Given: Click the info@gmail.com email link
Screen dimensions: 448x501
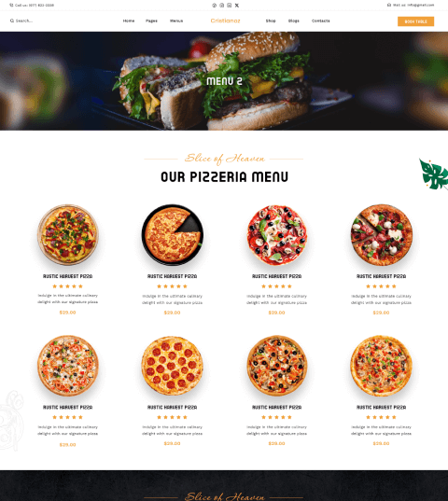Looking at the screenshot, I should (x=421, y=5).
